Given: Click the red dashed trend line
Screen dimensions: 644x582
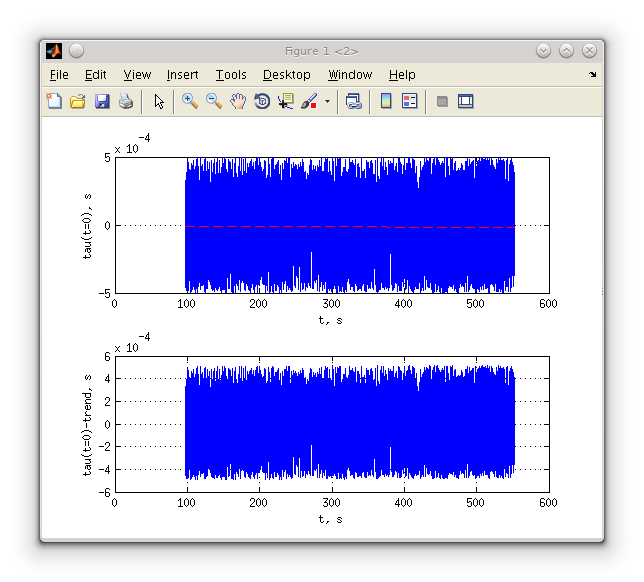Looking at the screenshot, I should [x=350, y=227].
